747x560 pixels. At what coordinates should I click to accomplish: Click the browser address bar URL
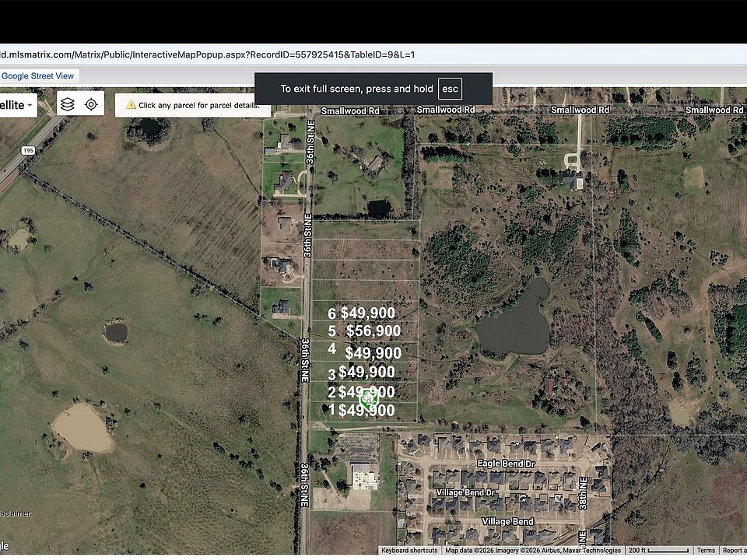208,54
